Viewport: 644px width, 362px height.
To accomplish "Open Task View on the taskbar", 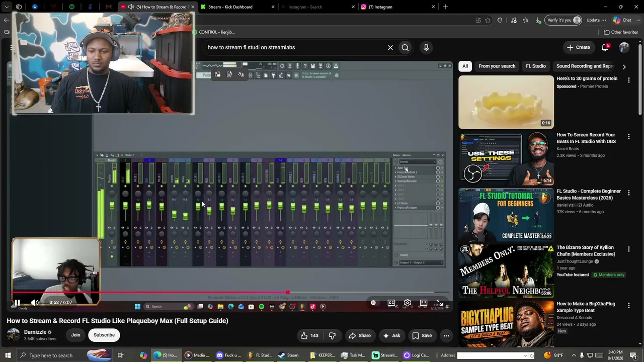I will point(121,355).
